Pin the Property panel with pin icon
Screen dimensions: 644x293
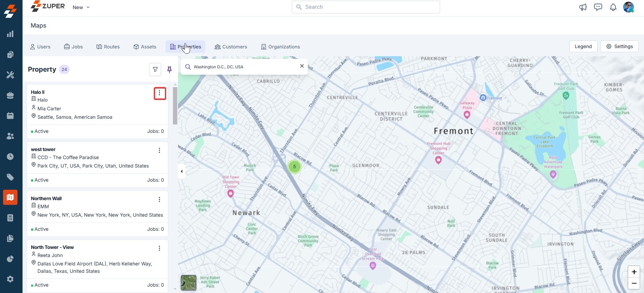pos(170,70)
